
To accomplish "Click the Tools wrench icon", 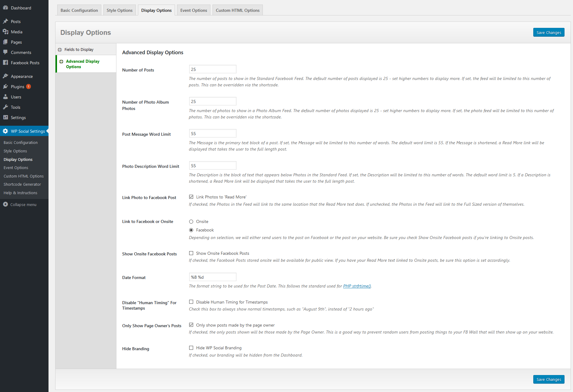I will [x=5, y=107].
